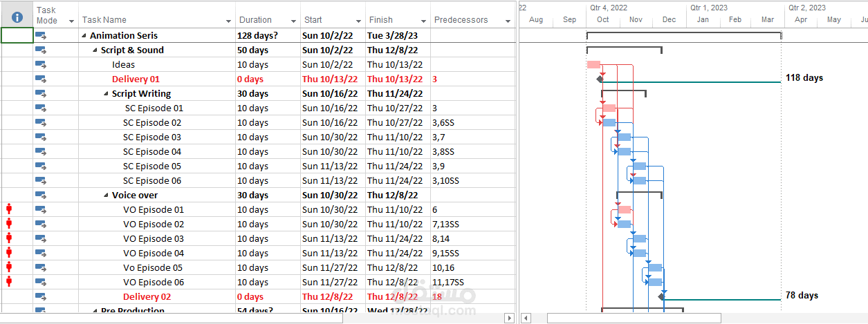Click task mode icon for Script Writing row

pos(41,93)
